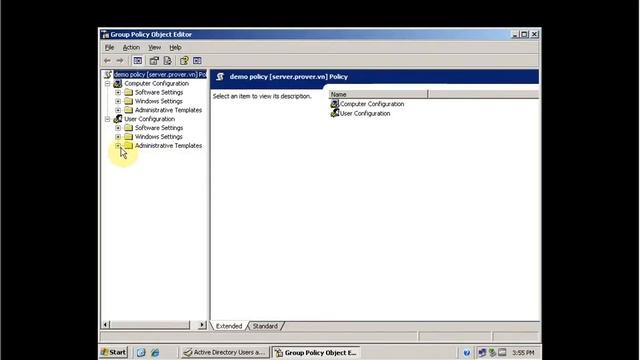This screenshot has height=360, width=640.
Task: Select 'demo policy [server.prover.vn]' tree root label
Action: click(x=160, y=74)
